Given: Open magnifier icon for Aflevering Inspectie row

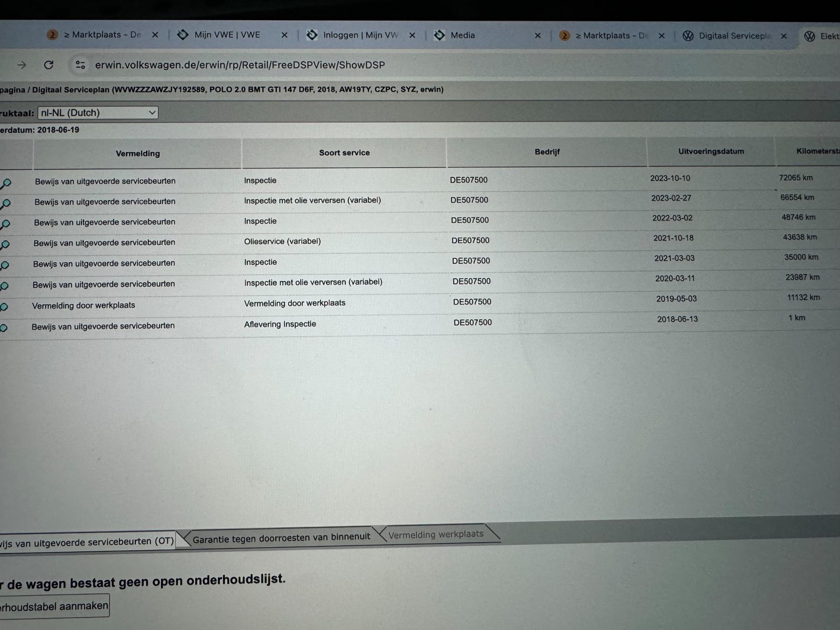Looking at the screenshot, I should 3,328.
